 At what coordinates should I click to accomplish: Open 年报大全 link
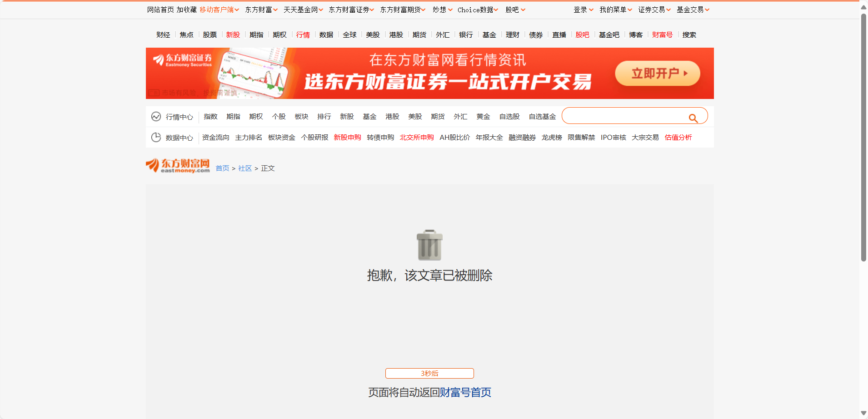(489, 138)
